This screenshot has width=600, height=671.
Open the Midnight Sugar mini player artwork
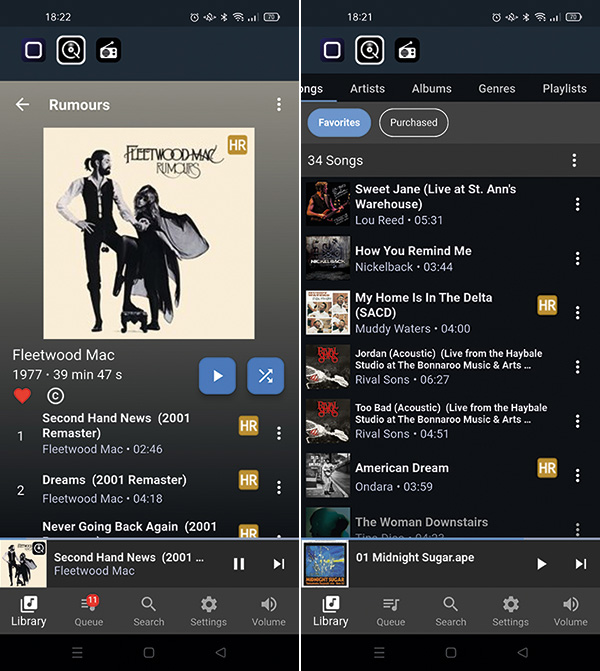coord(326,564)
